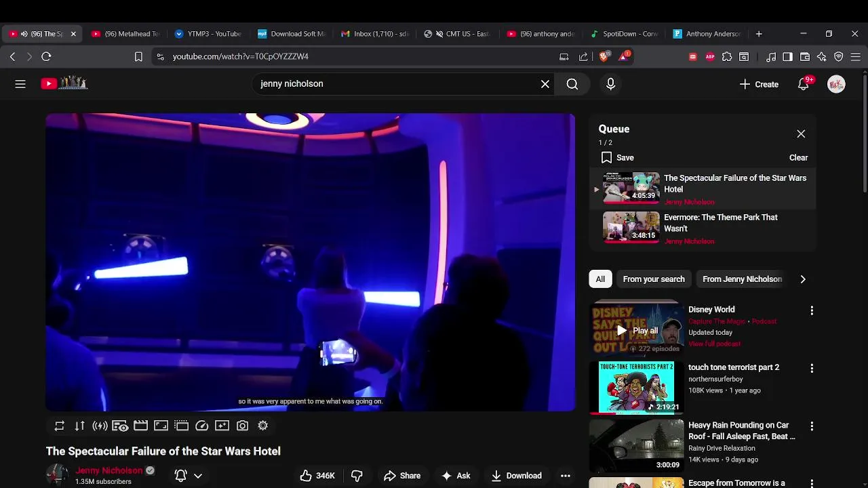
Task: Open more actions three-dot menu under video
Action: click(565, 476)
